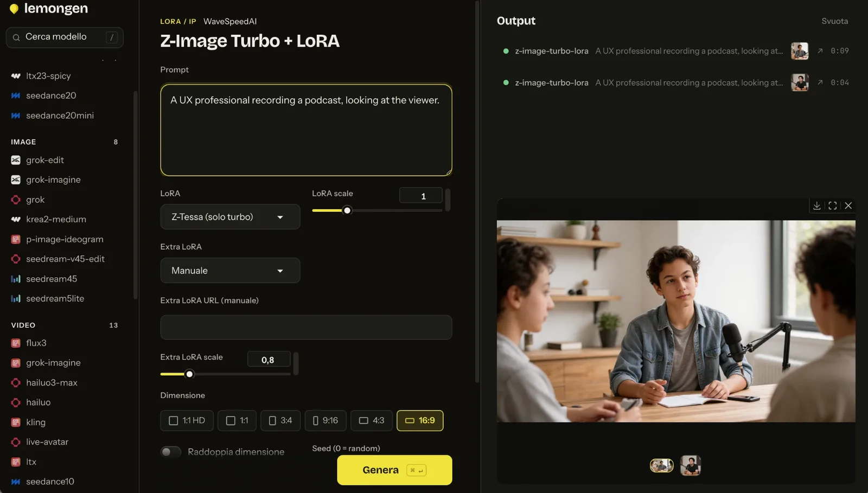Viewport: 868px width, 493px height.
Task: Select the single-person thumbnail below the preview
Action: click(x=691, y=465)
